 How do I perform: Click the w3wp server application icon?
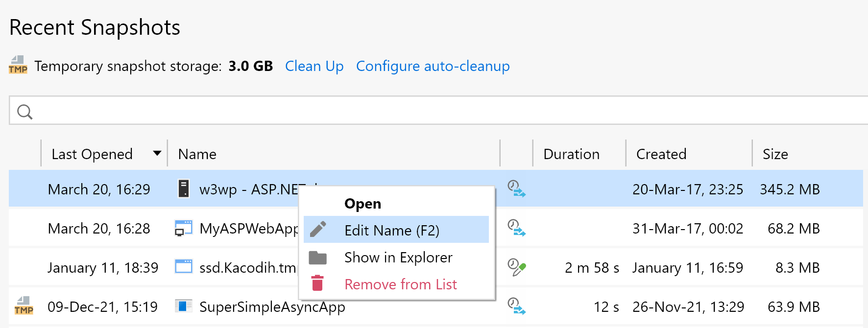pos(184,189)
